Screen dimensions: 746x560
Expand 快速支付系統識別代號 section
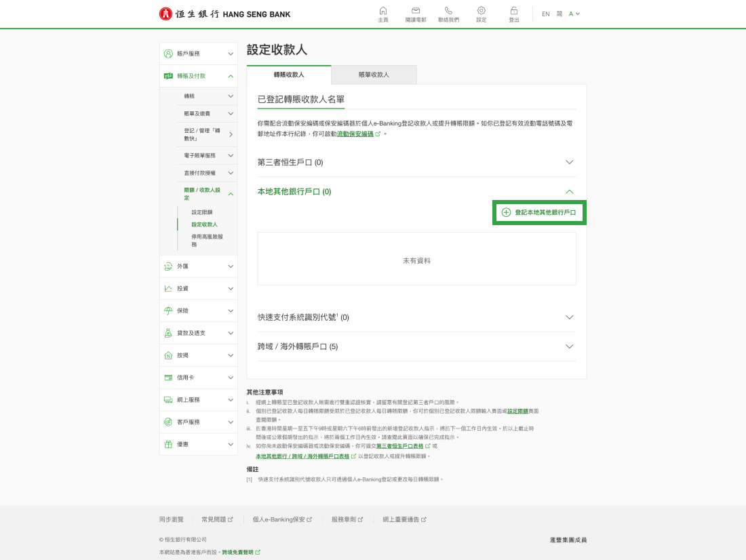click(x=569, y=317)
